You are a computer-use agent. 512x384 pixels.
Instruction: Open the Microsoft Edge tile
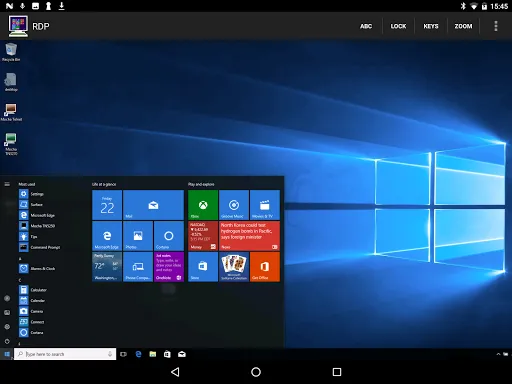(107, 236)
